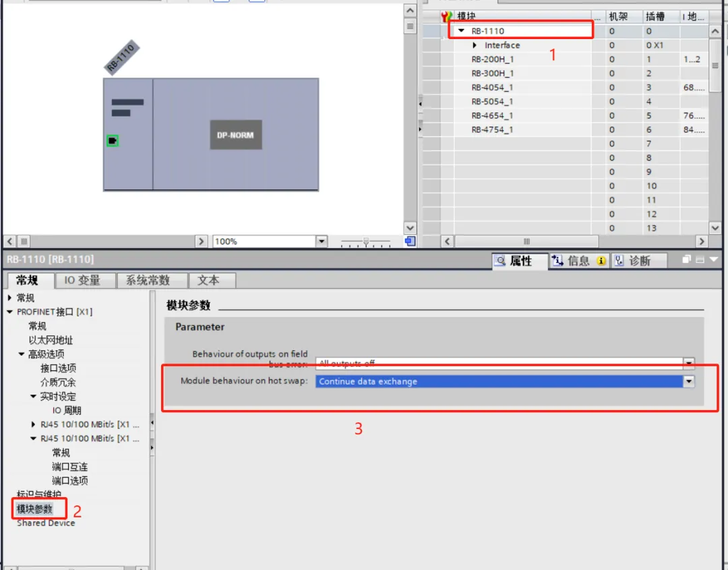728x570 pixels.
Task: Collapse the inspector panel with the white arrow
Action: 714,260
